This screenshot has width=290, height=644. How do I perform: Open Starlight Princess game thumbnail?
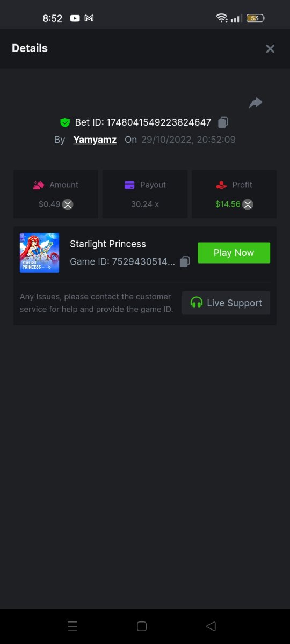(x=40, y=253)
